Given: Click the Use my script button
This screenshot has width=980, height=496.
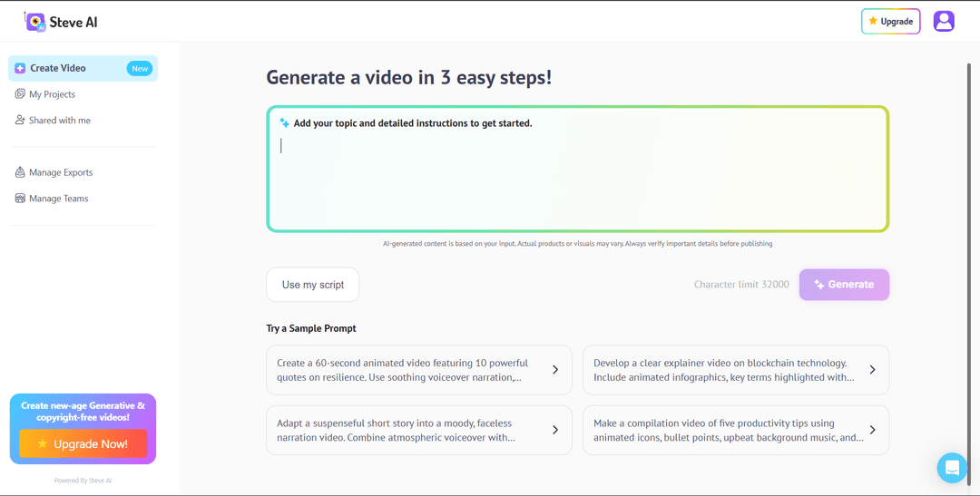Looking at the screenshot, I should click(312, 285).
